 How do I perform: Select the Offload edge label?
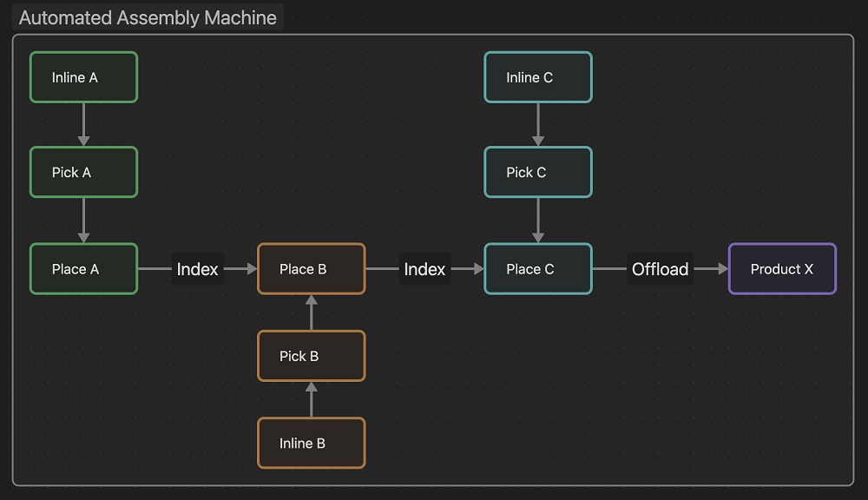pos(660,269)
